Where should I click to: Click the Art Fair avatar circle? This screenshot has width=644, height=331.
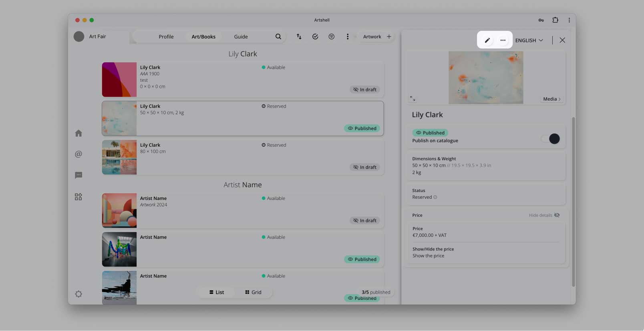tap(79, 36)
